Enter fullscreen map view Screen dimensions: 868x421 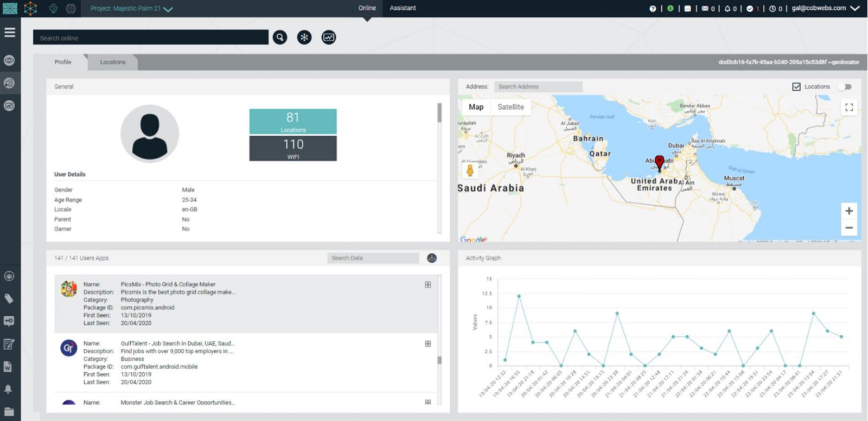849,107
